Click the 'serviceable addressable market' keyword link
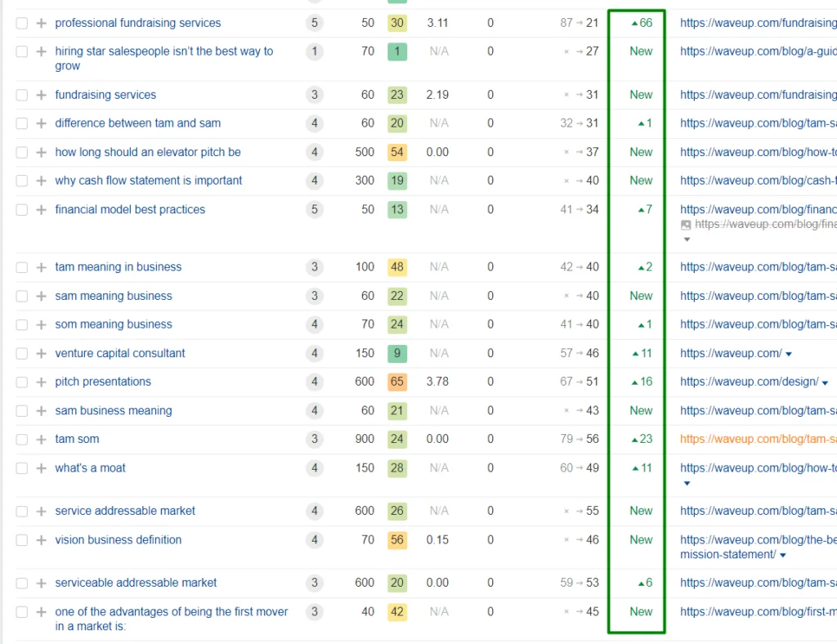Image resolution: width=837 pixels, height=644 pixels. [136, 583]
